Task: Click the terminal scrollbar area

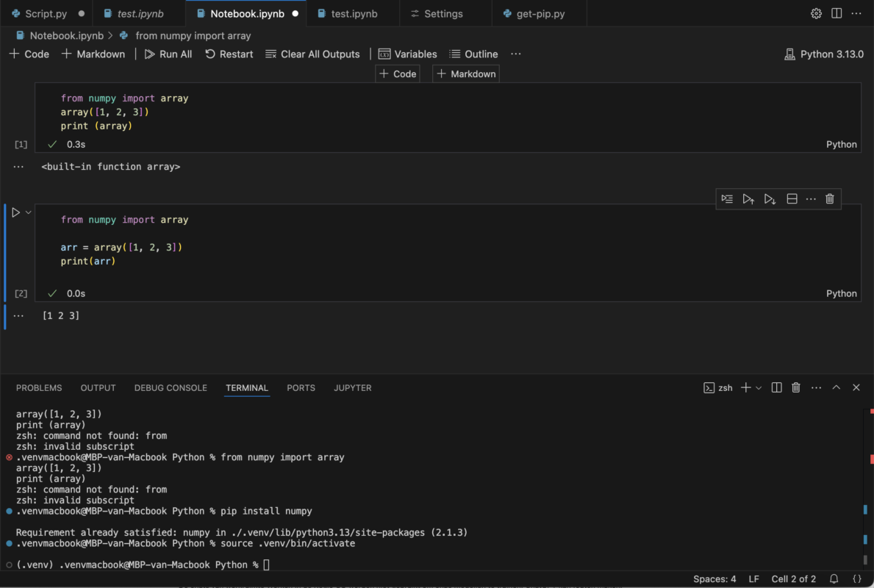Action: pyautogui.click(x=869, y=478)
